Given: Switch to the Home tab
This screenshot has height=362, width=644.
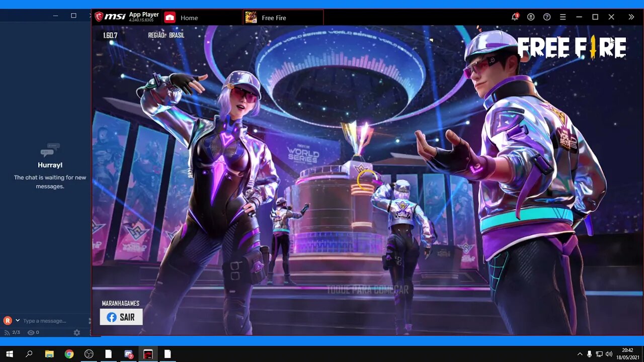Looking at the screenshot, I should pos(202,18).
